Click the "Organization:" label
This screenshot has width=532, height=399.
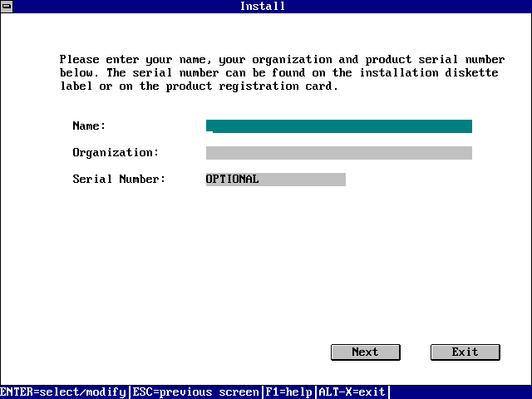(116, 153)
